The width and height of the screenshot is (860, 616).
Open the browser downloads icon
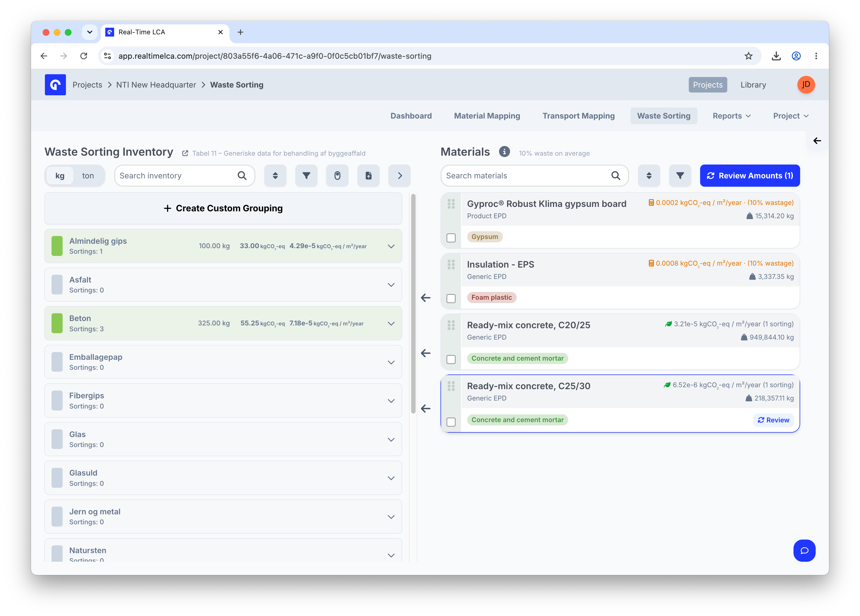(x=776, y=56)
